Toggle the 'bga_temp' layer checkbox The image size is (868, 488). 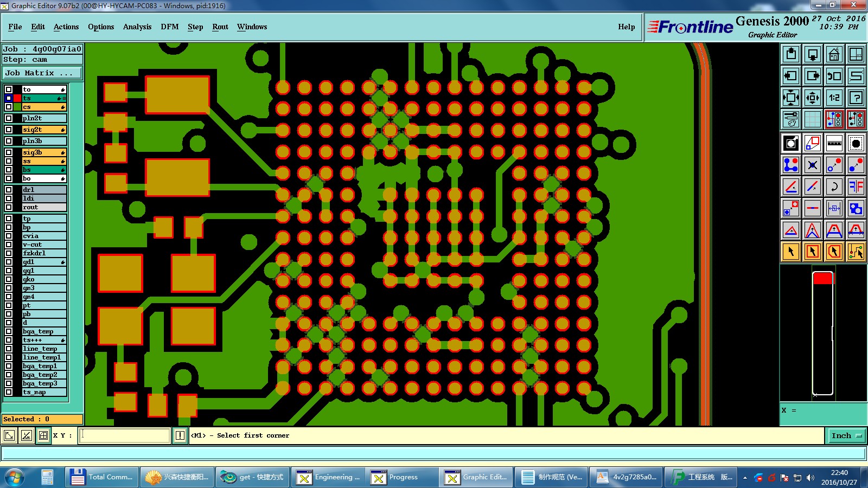(9, 331)
